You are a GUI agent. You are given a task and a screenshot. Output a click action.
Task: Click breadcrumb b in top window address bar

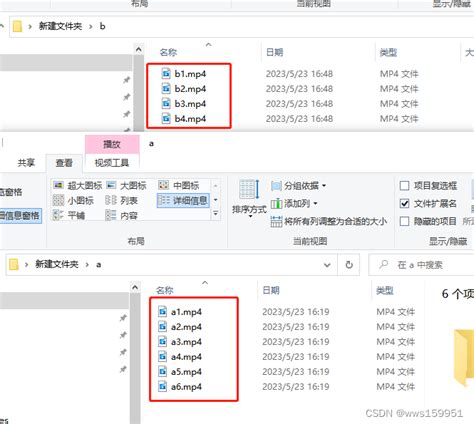(102, 26)
